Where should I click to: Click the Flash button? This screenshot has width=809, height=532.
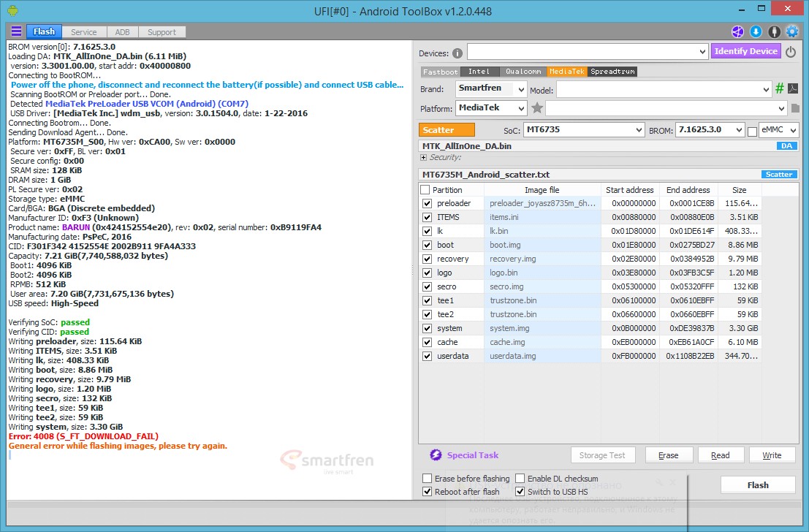point(758,485)
